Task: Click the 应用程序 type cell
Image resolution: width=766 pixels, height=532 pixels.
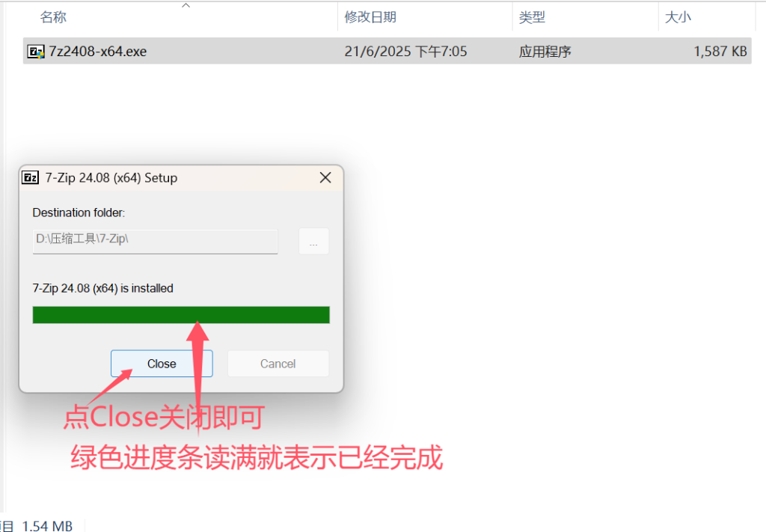Action: point(545,52)
